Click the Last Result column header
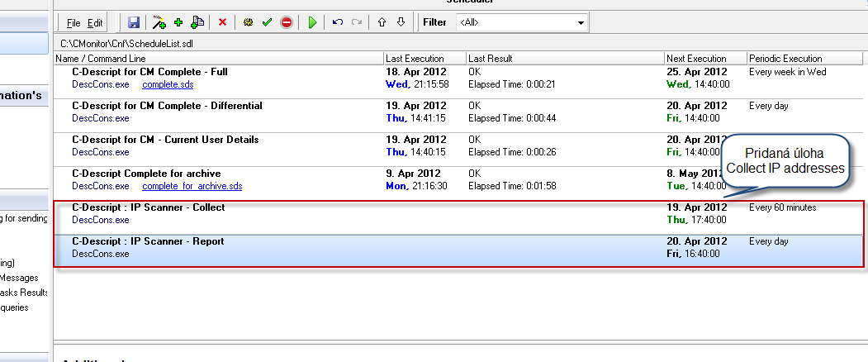Screen dimensions: 868x362 tap(565, 58)
